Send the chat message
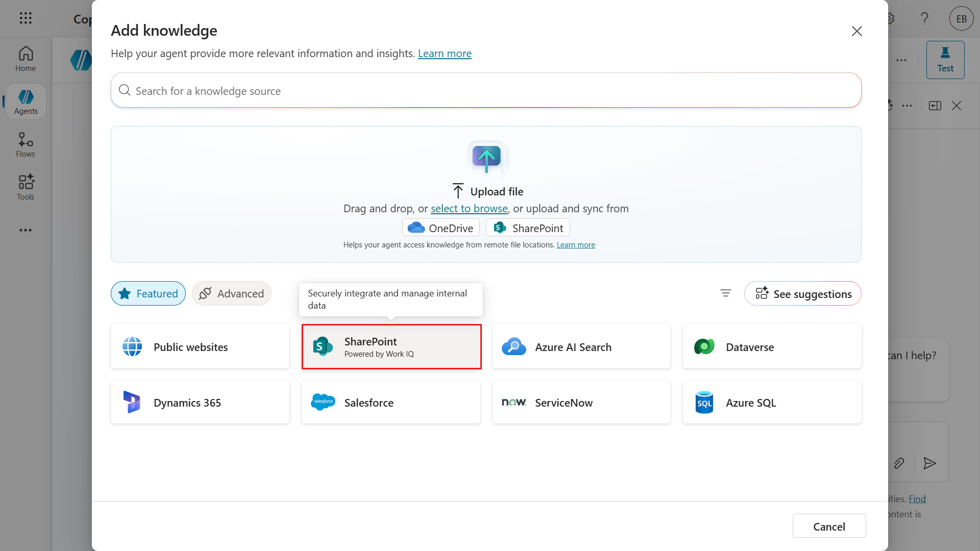The width and height of the screenshot is (980, 551). coord(929,463)
